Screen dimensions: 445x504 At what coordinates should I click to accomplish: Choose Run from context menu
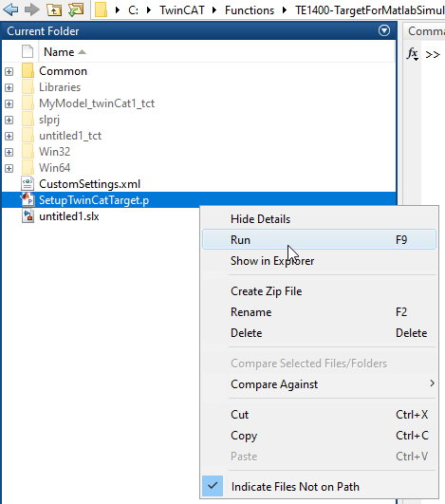click(319, 239)
